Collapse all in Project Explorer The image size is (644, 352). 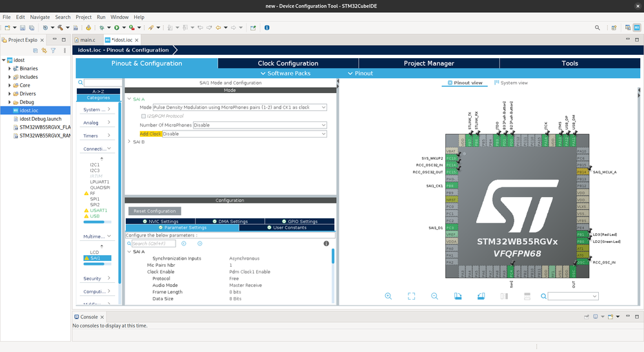point(35,50)
